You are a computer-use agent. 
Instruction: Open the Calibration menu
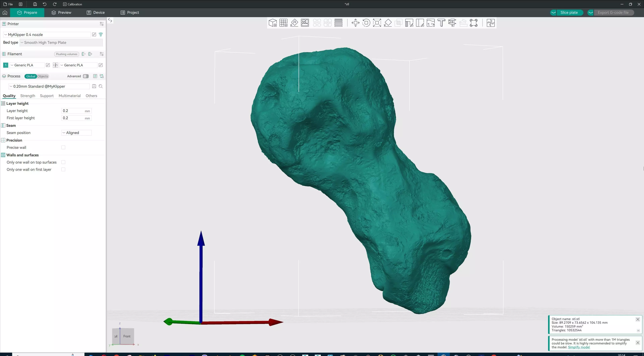click(72, 4)
